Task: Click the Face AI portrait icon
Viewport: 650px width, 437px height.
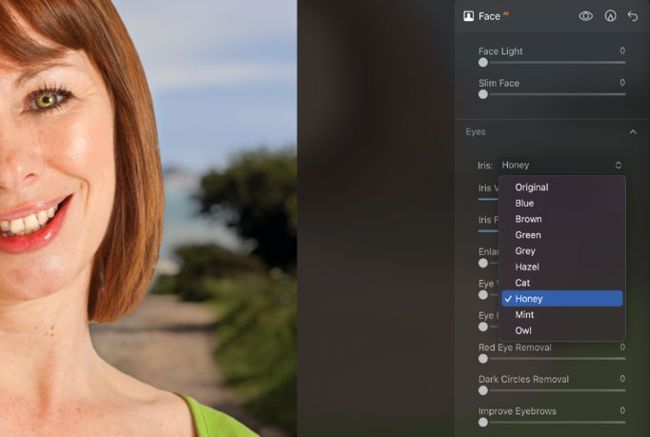Action: point(468,16)
